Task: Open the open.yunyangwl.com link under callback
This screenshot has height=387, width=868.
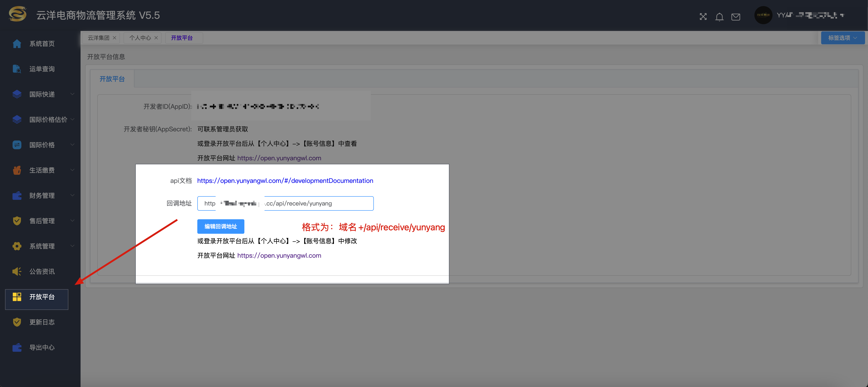Action: point(279,255)
